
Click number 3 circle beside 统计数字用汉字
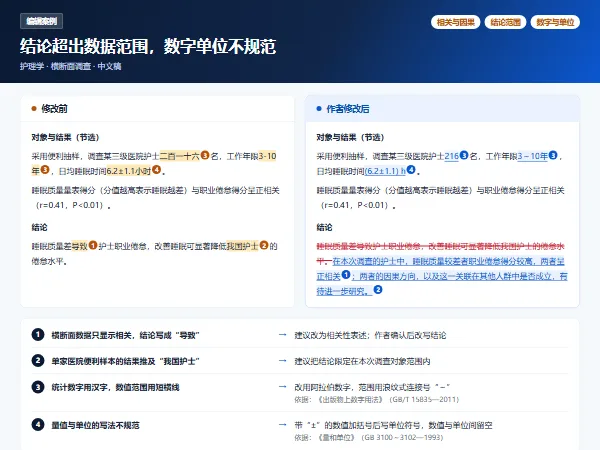coord(38,387)
